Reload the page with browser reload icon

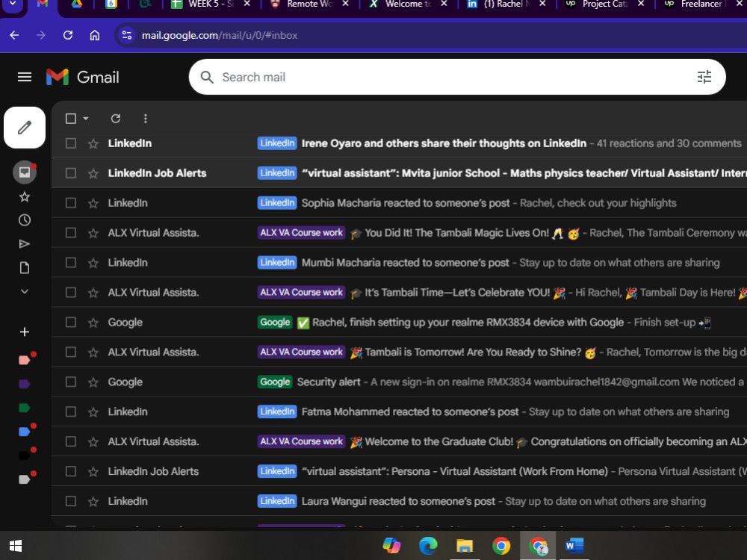pyautogui.click(x=68, y=35)
